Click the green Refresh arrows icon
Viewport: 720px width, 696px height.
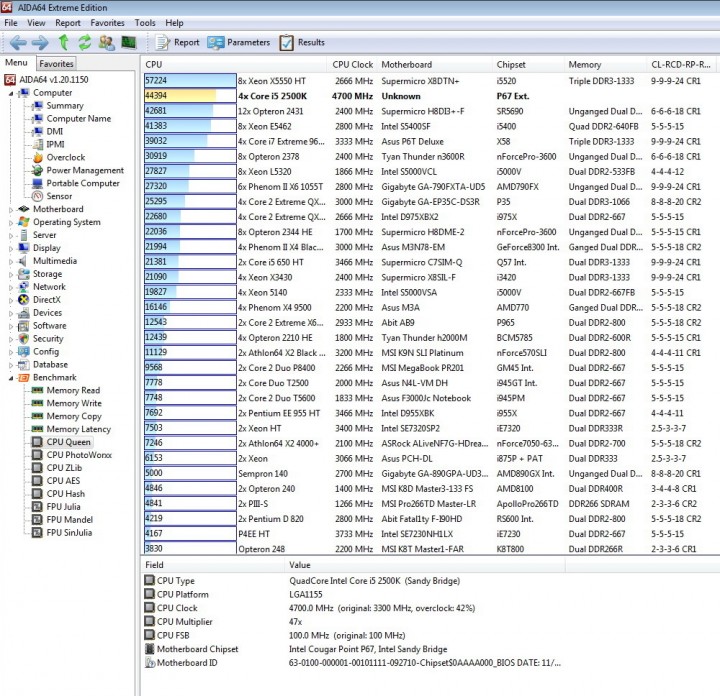tap(84, 42)
